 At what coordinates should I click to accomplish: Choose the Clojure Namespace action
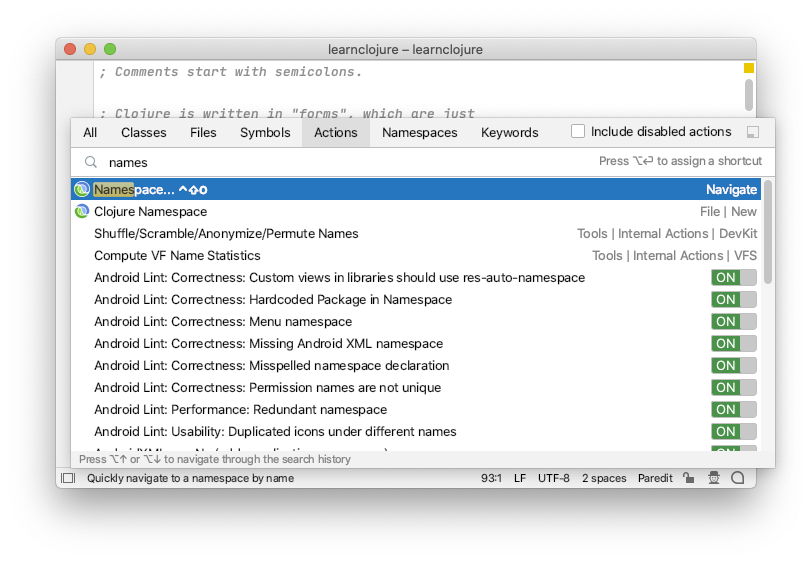[x=416, y=211]
